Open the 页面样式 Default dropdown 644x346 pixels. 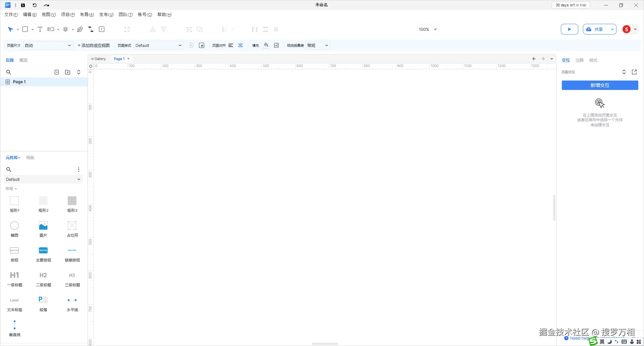point(159,45)
